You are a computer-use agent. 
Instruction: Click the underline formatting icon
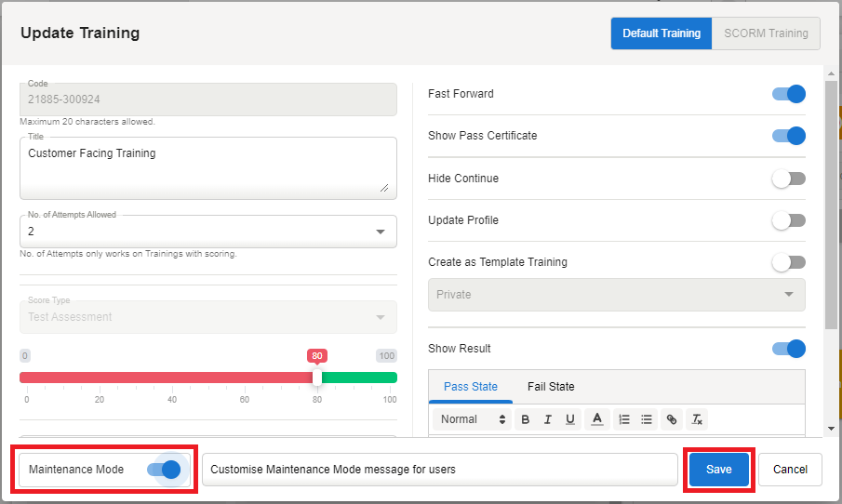570,419
